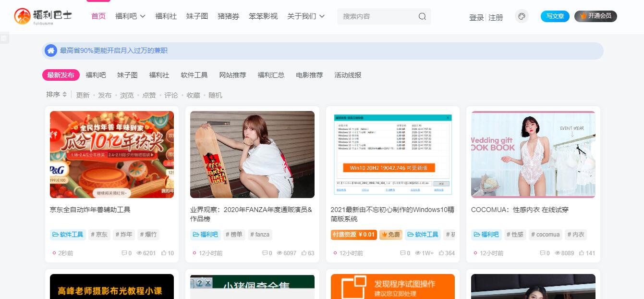Like the FANZA post with 63 likes
644x299 pixels.
click(x=304, y=253)
